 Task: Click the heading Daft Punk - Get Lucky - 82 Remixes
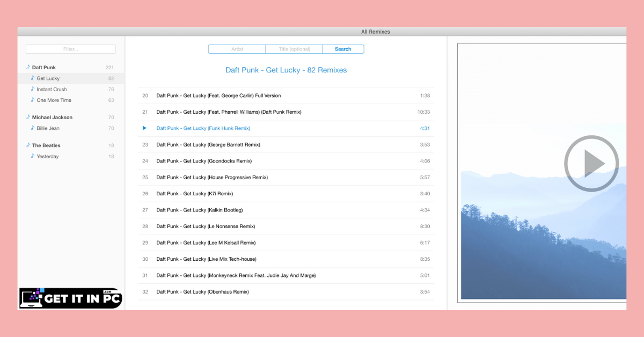click(286, 70)
